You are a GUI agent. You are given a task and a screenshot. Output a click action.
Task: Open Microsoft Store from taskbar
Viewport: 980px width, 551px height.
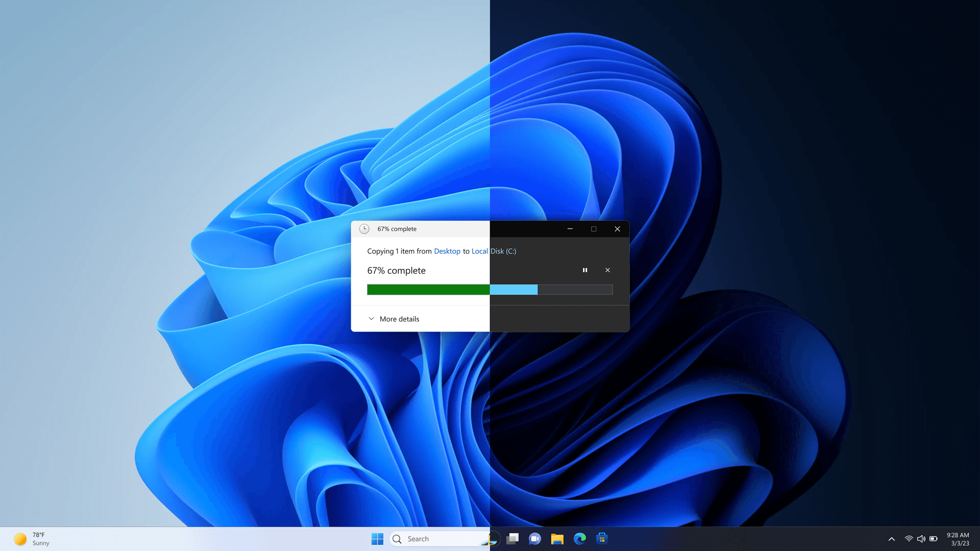(602, 539)
